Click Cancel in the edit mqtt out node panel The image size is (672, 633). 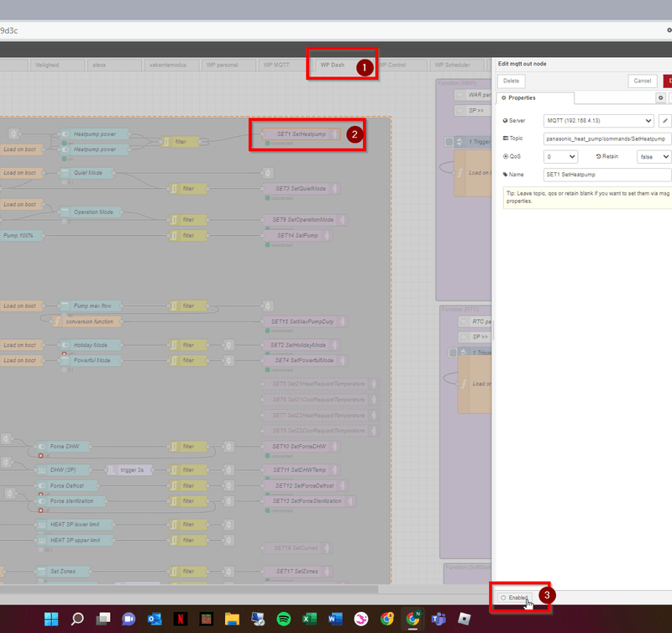pyautogui.click(x=642, y=81)
